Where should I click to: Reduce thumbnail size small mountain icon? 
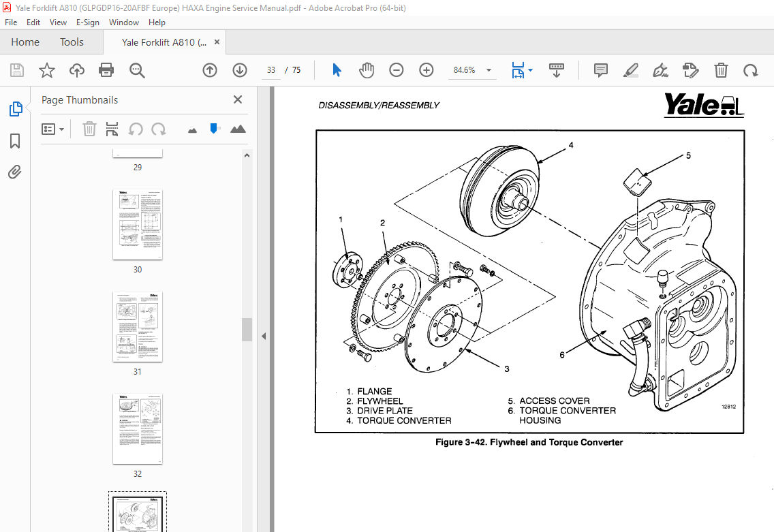[193, 130]
